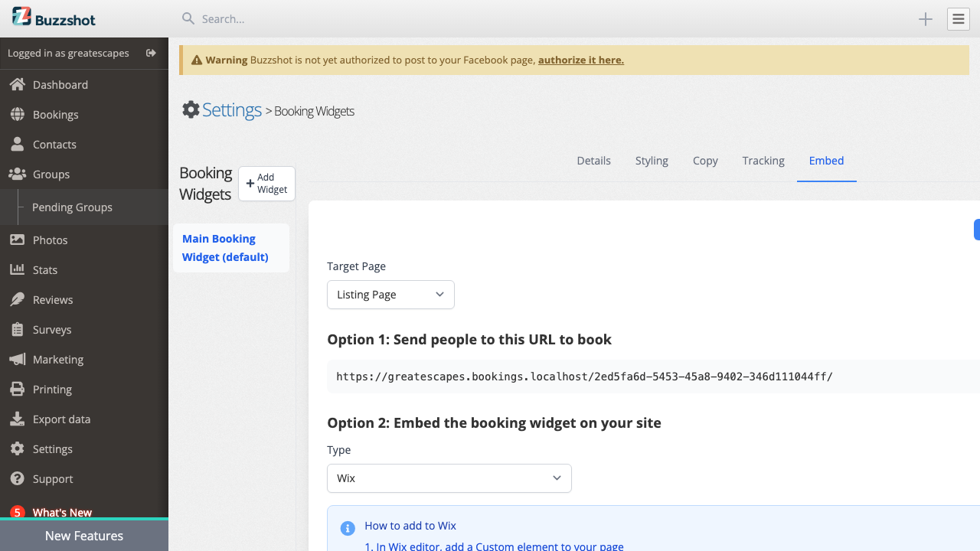Click the plus icon in the header
The image size is (980, 551).
[x=926, y=18]
